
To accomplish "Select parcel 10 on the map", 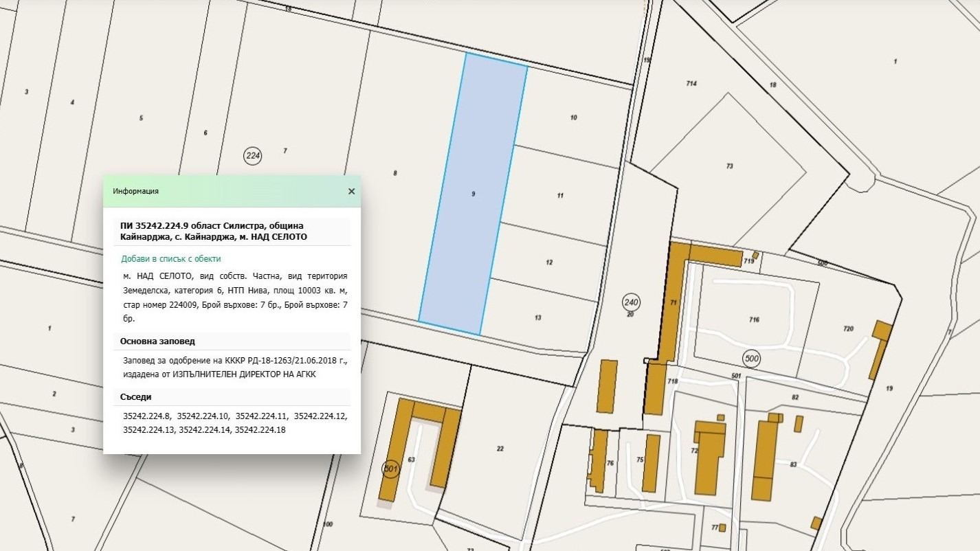I will point(574,117).
